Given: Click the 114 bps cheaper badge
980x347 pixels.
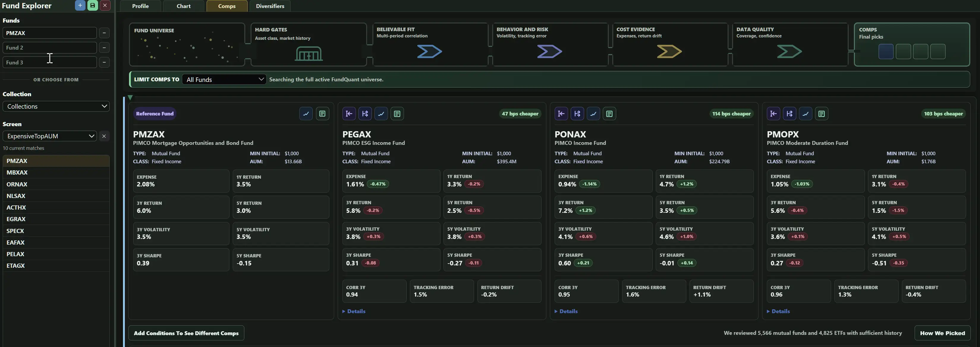Looking at the screenshot, I should click(x=732, y=114).
